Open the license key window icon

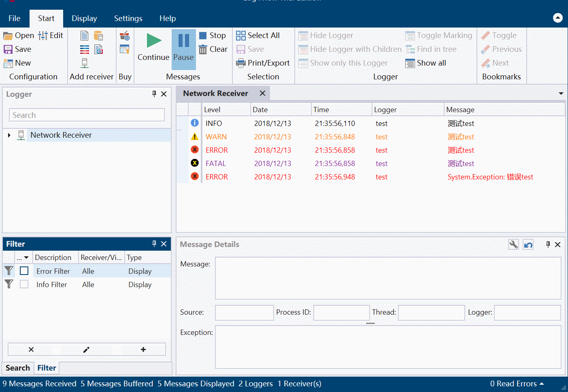(125, 49)
